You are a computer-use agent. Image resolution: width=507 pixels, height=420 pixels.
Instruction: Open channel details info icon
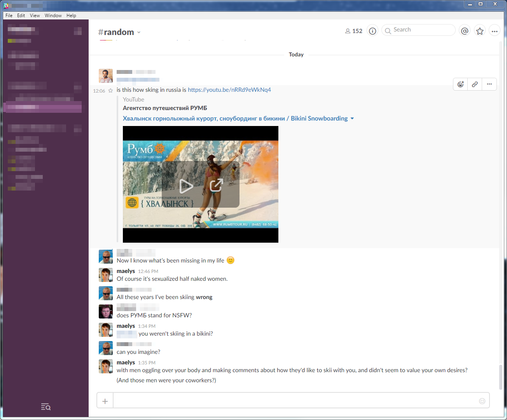(372, 31)
